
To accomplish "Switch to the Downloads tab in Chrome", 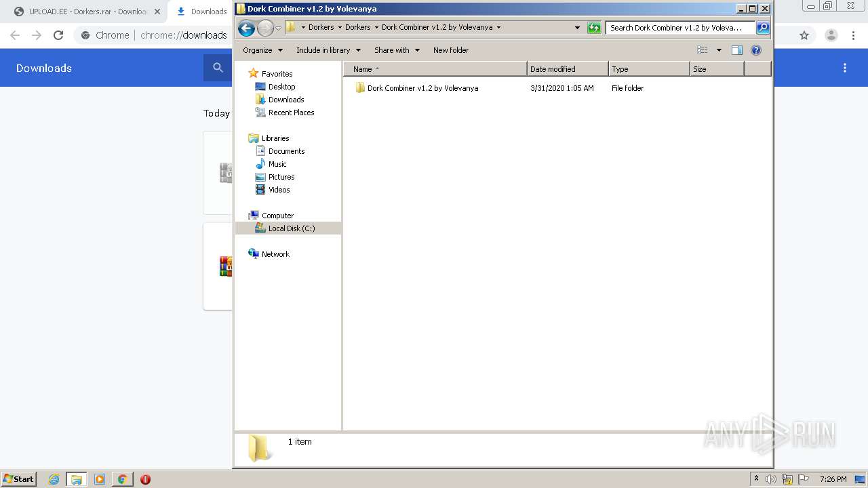I will 201,12.
